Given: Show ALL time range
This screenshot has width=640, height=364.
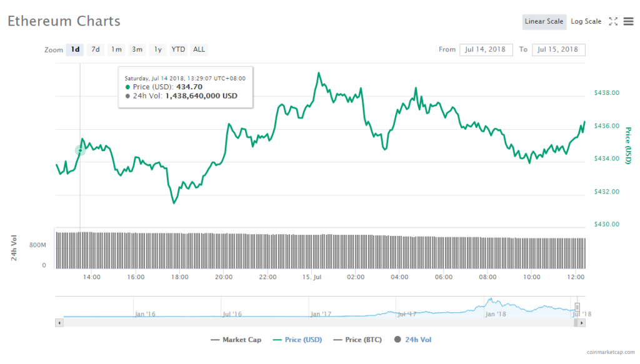Looking at the screenshot, I should point(199,49).
